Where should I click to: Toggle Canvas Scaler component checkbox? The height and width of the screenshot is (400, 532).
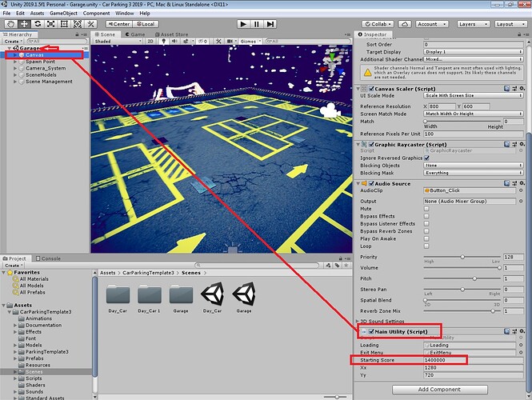tap(371, 89)
